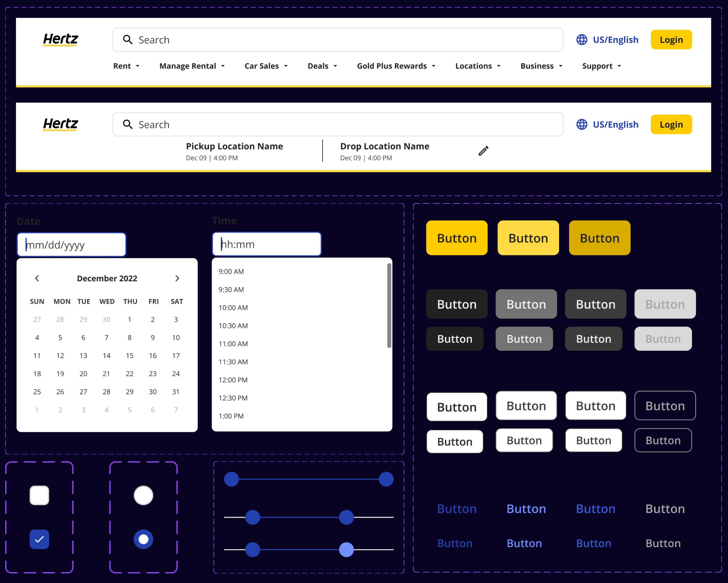728x583 pixels.
Task: Select December 15 in the calendar
Action: [x=129, y=355]
